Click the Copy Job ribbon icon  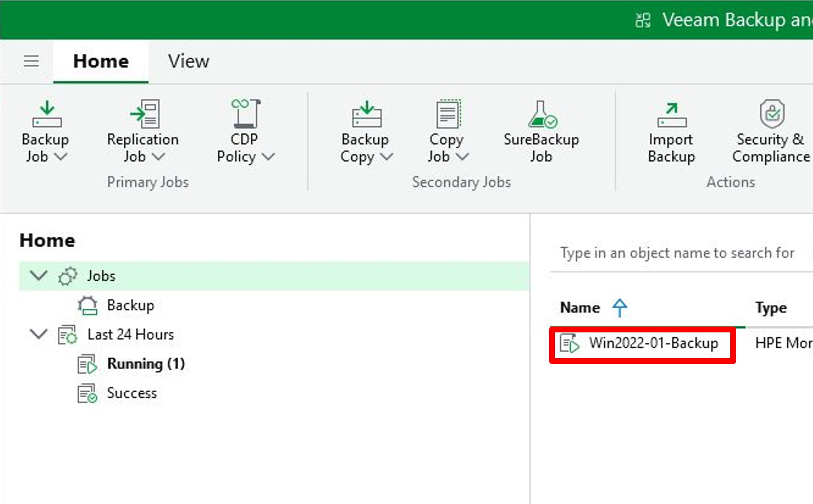coord(448,114)
